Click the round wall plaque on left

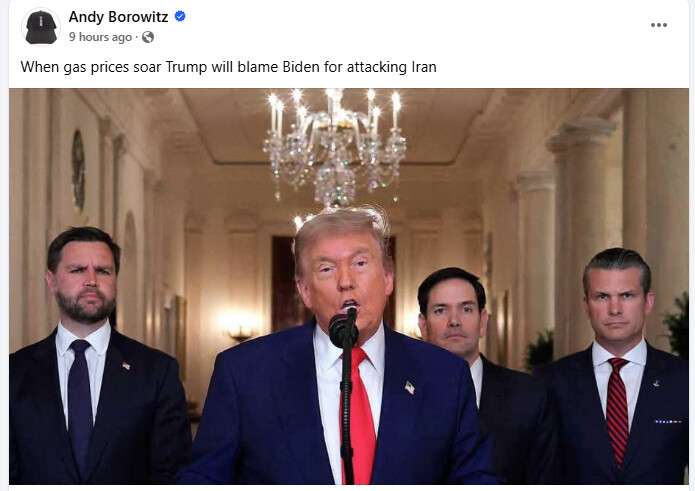tap(78, 170)
